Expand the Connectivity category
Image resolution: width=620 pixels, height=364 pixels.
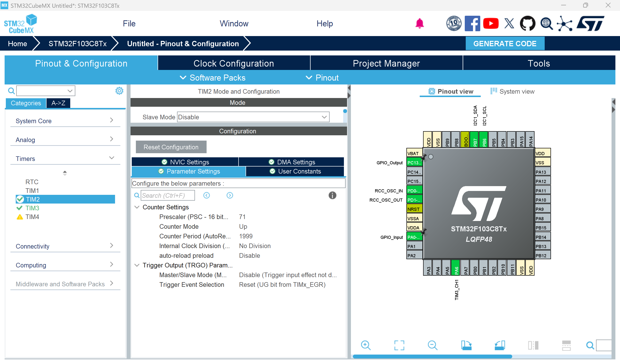[65, 246]
